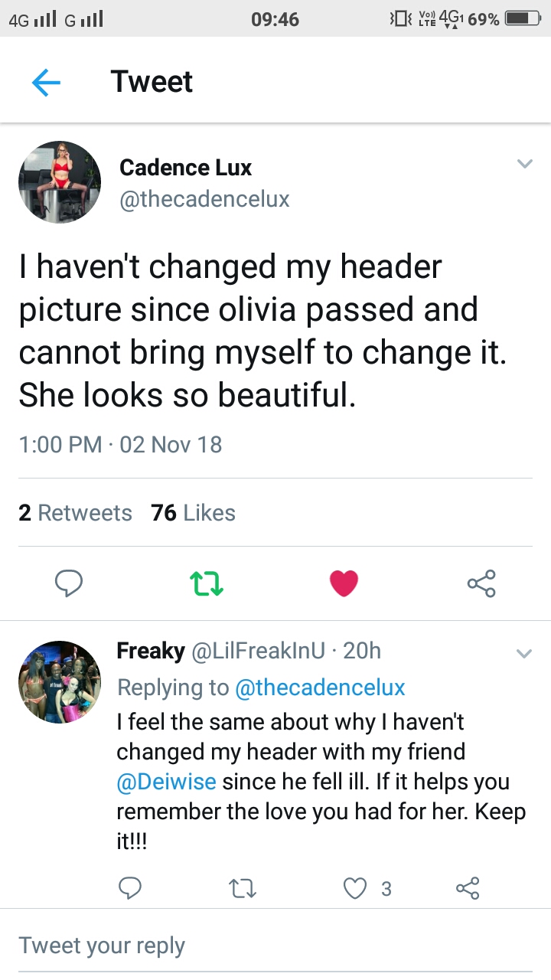Open Cadence Lux's profile picture
The height and width of the screenshot is (980, 551).
click(x=60, y=182)
